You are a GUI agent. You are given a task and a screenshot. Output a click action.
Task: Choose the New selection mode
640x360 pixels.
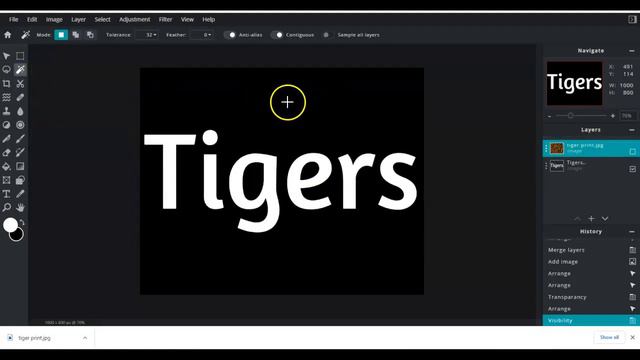click(61, 35)
